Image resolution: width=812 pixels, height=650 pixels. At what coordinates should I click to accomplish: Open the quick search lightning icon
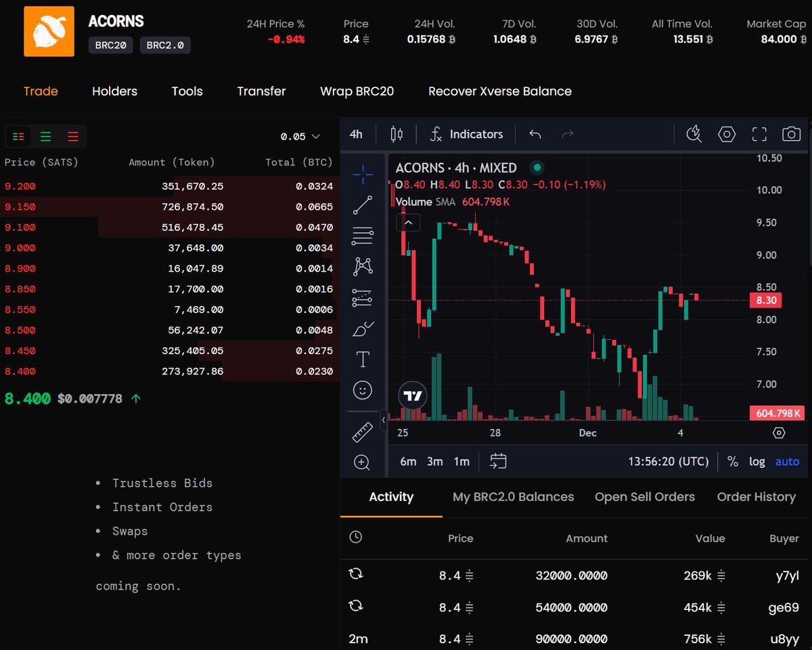click(x=694, y=134)
